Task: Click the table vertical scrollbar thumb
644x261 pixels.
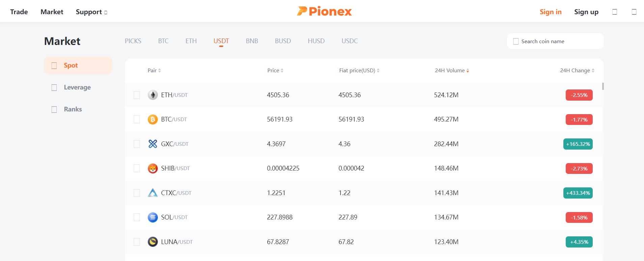Action: (x=603, y=86)
